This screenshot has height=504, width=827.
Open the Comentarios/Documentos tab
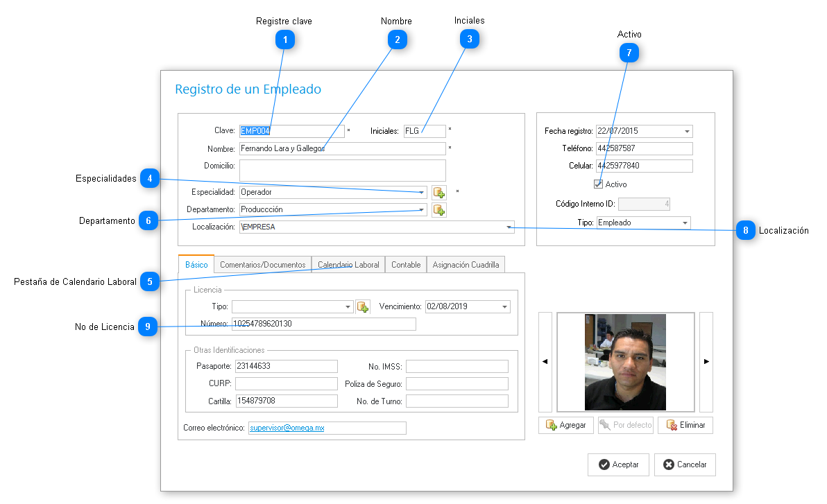pos(262,265)
